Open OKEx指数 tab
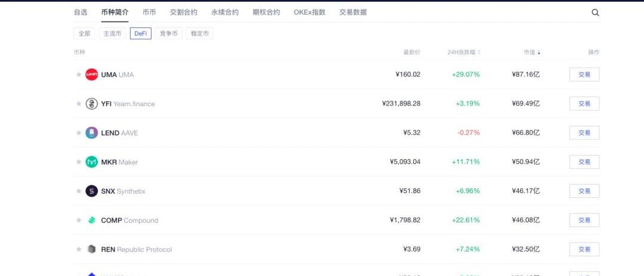 point(309,13)
